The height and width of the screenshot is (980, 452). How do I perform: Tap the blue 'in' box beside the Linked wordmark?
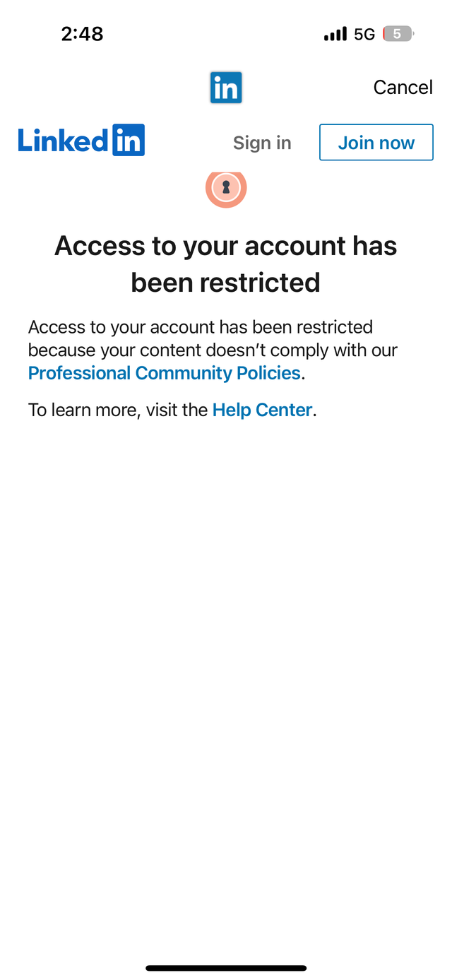click(129, 140)
